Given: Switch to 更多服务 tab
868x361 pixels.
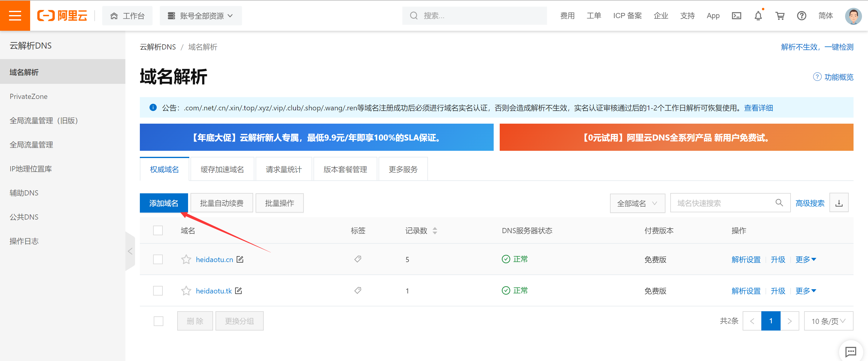Looking at the screenshot, I should (x=403, y=169).
